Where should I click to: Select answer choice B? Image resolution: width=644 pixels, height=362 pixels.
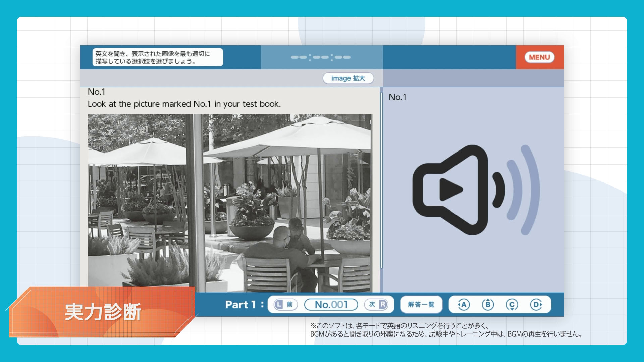[488, 305]
